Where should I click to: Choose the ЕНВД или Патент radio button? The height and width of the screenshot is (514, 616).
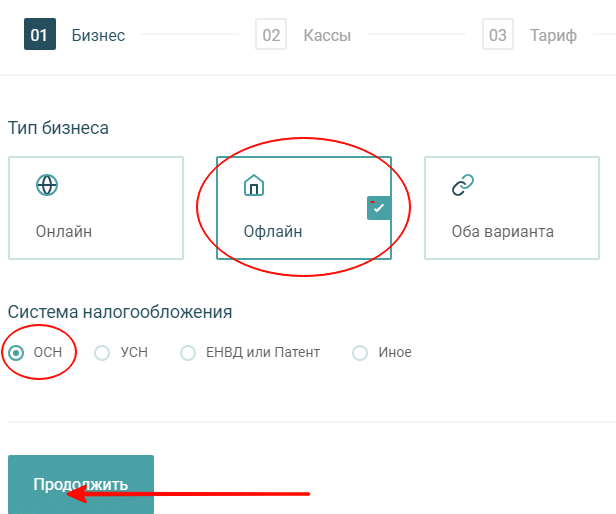click(x=188, y=352)
